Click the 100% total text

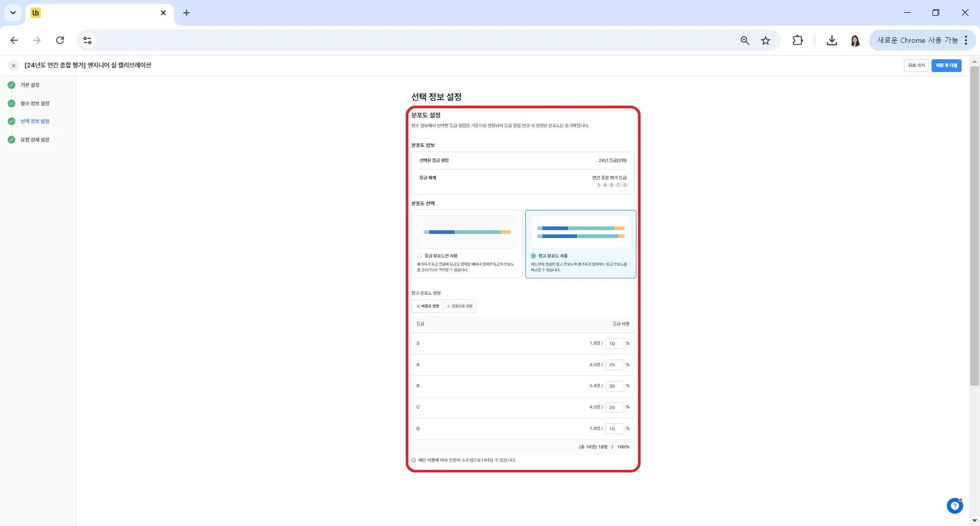[623, 447]
